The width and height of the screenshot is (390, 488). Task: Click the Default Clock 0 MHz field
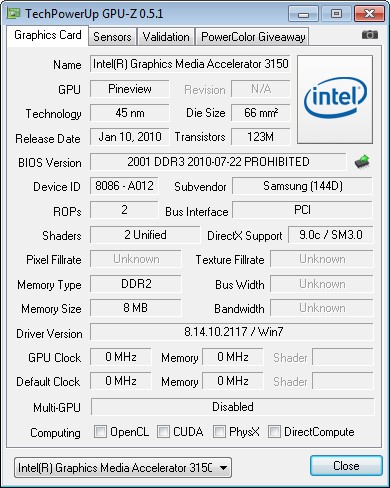click(x=121, y=381)
